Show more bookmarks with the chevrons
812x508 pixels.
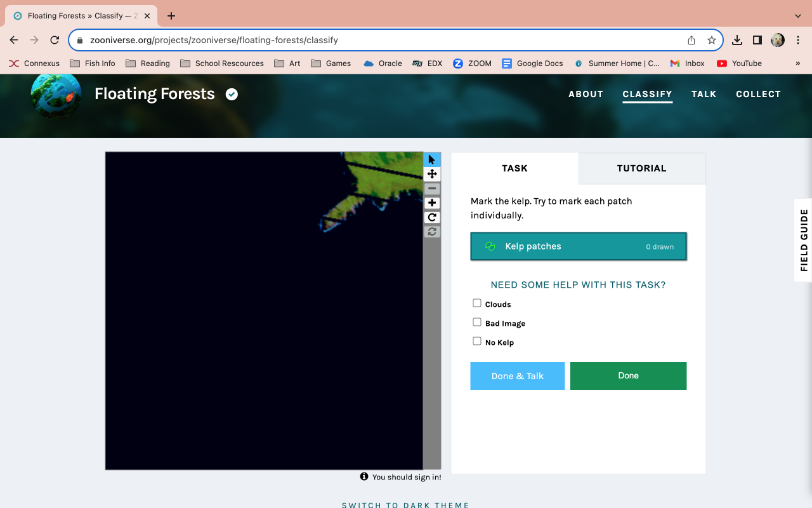[x=798, y=63]
